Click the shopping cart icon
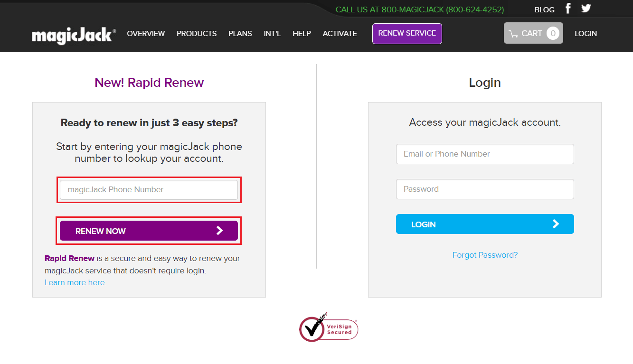 [x=513, y=34]
